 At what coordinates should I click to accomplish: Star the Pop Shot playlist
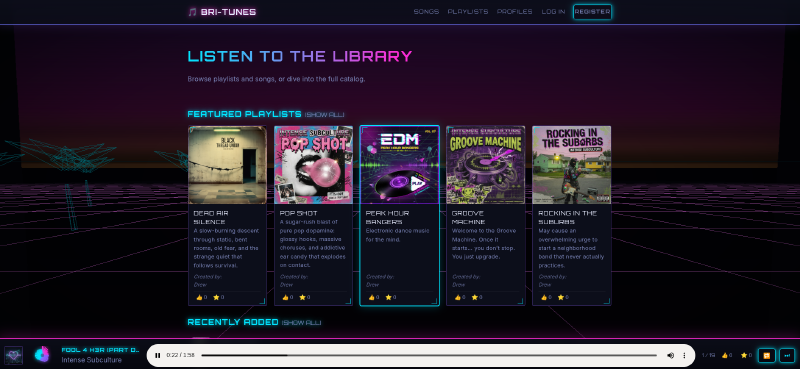[x=302, y=297]
